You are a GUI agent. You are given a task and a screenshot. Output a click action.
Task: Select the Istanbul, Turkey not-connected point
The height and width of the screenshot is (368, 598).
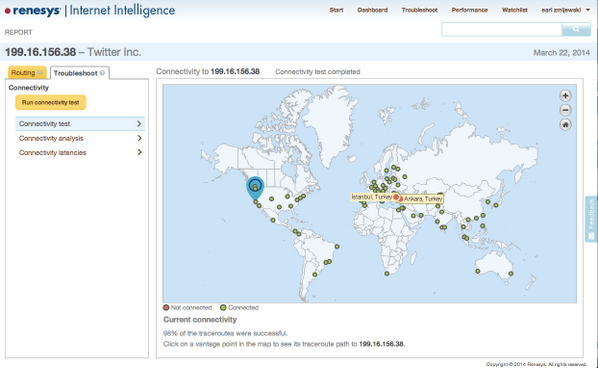[396, 197]
